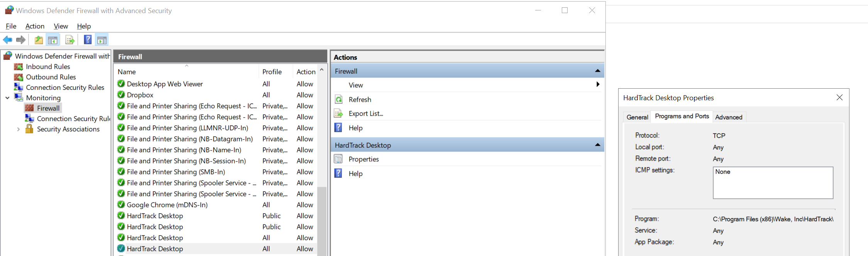Click Export List... in the Actions pane
The width and height of the screenshot is (868, 256).
pyautogui.click(x=366, y=113)
